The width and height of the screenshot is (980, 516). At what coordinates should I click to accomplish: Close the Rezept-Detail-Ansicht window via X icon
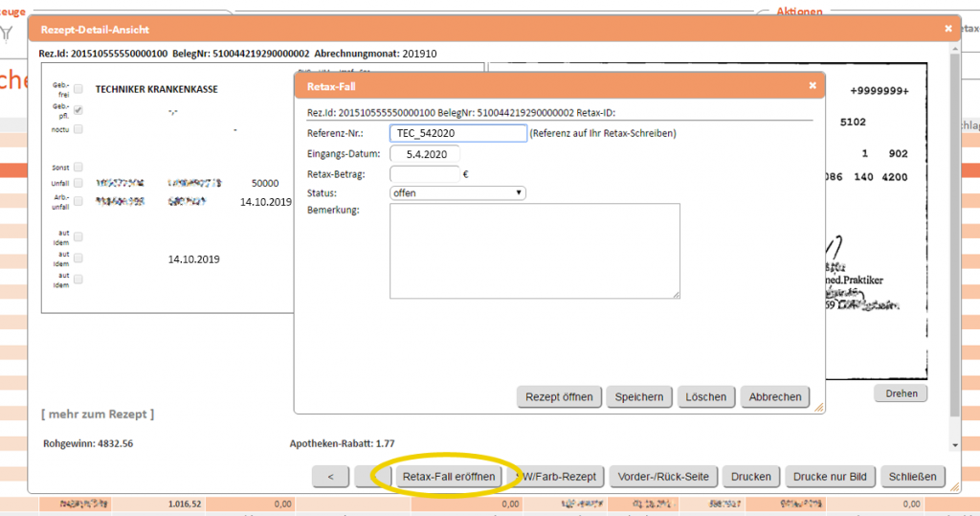pyautogui.click(x=948, y=30)
